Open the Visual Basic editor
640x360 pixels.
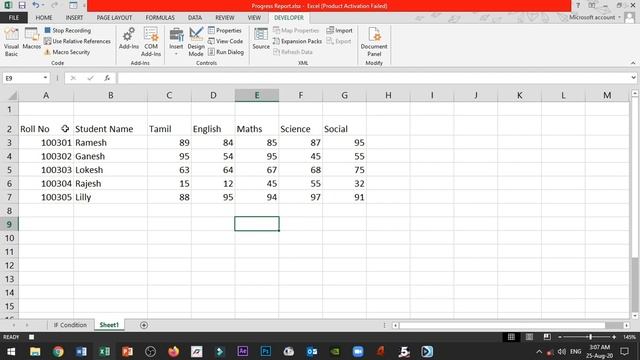[x=11, y=42]
